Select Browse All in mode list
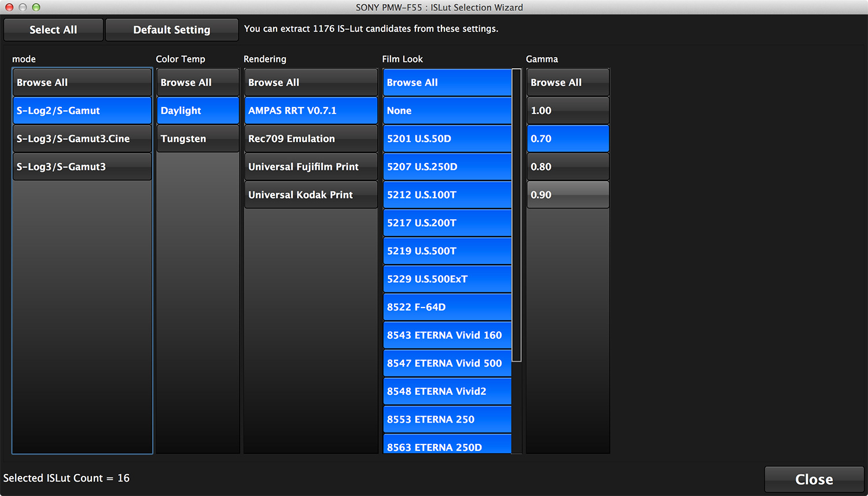The width and height of the screenshot is (868, 496). [x=82, y=83]
